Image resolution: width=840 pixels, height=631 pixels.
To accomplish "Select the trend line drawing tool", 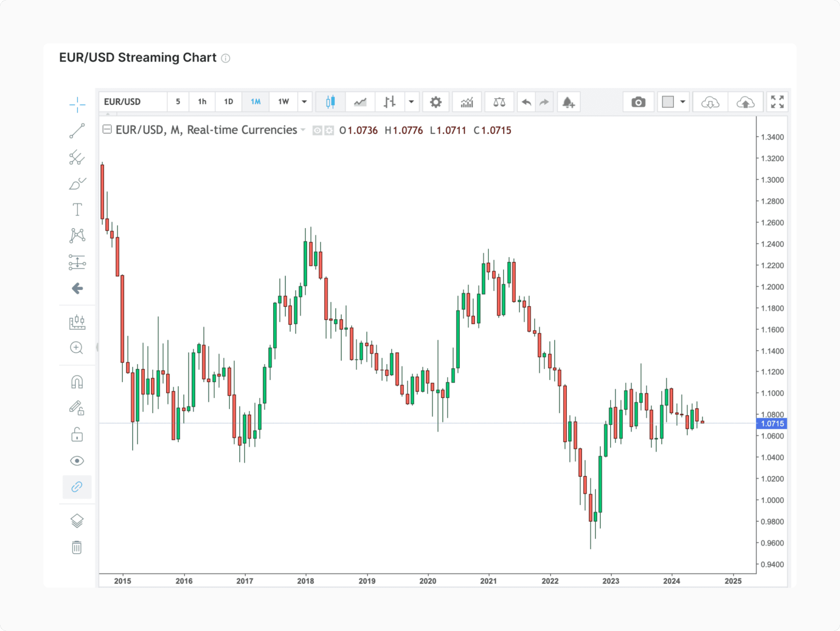I will point(77,131).
